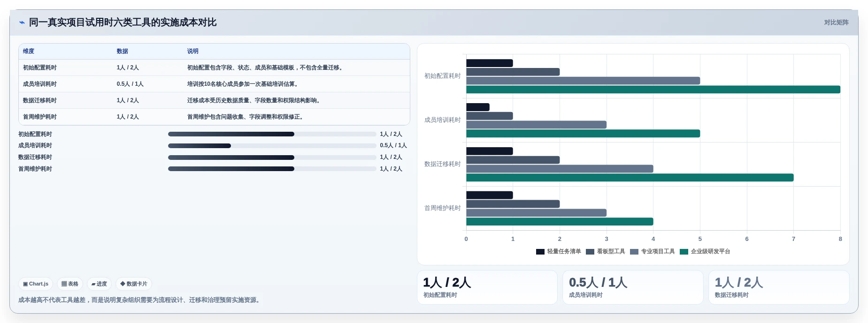Viewport: 868px width, 323px height.
Task: Click the 说明 column header
Action: tap(193, 51)
